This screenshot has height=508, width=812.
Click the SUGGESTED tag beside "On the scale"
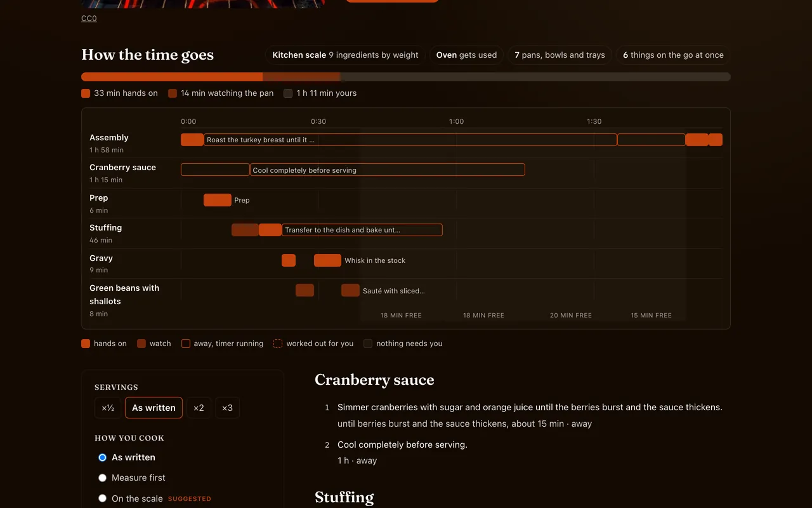190,499
